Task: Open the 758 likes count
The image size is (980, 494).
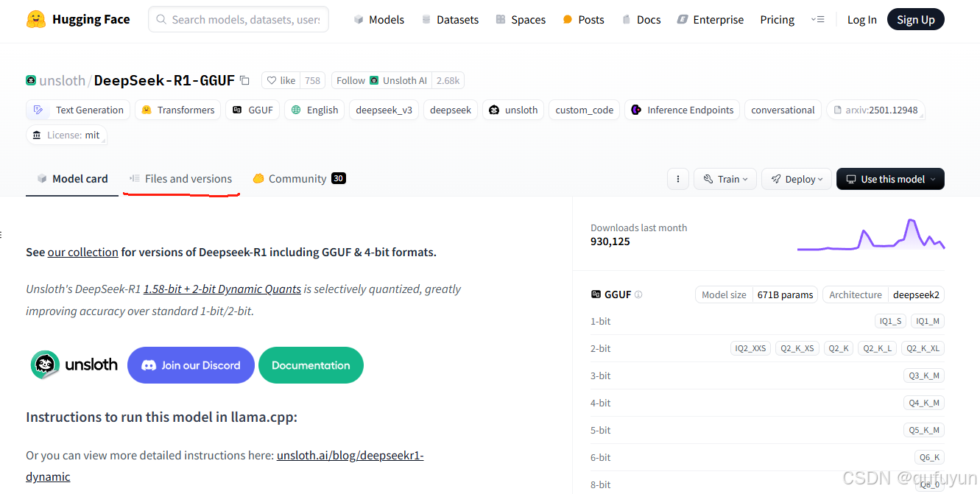Action: [x=312, y=81]
